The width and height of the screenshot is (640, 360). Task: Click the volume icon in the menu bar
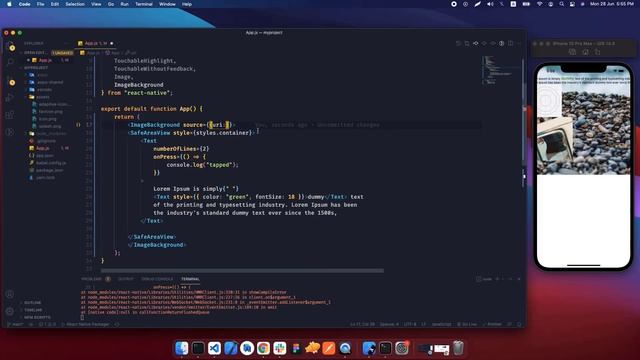click(x=490, y=4)
